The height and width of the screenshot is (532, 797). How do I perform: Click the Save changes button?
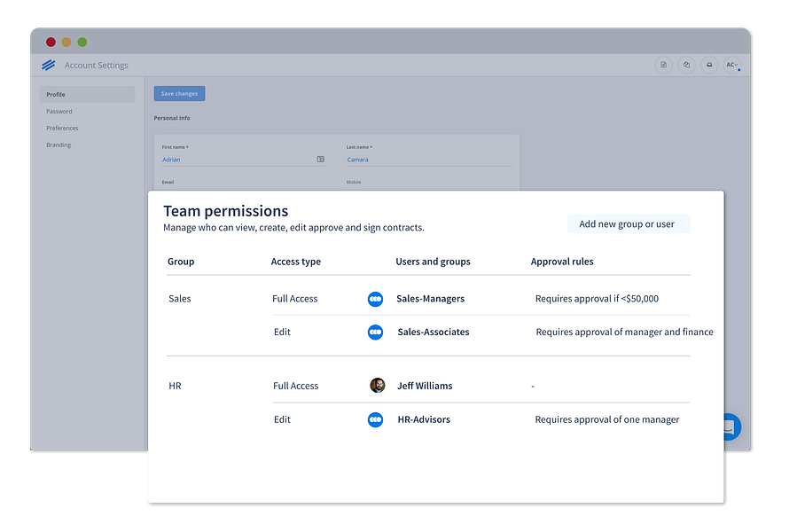point(179,94)
